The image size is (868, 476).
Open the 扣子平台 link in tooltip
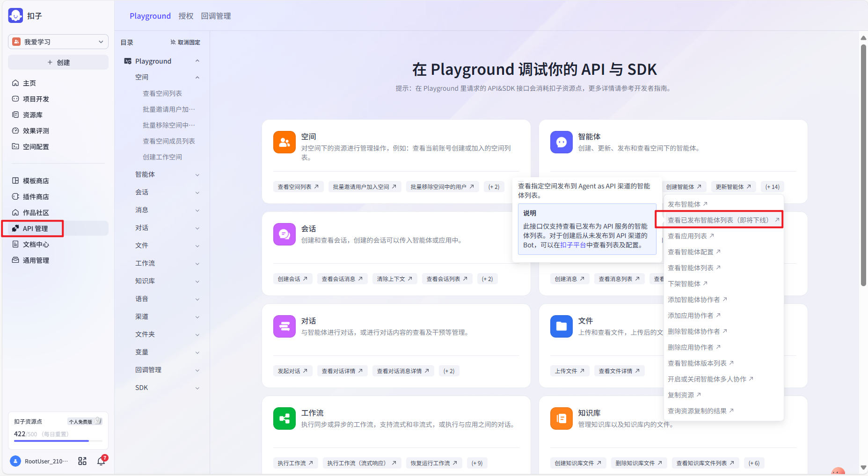573,245
